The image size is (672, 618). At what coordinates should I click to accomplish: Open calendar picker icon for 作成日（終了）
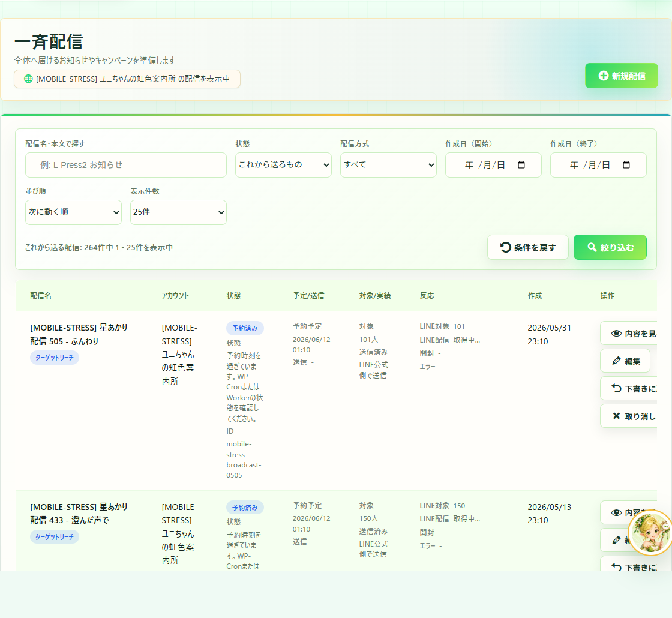[626, 165]
